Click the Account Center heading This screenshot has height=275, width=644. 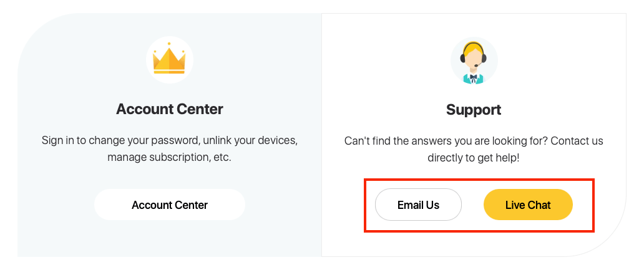(170, 109)
